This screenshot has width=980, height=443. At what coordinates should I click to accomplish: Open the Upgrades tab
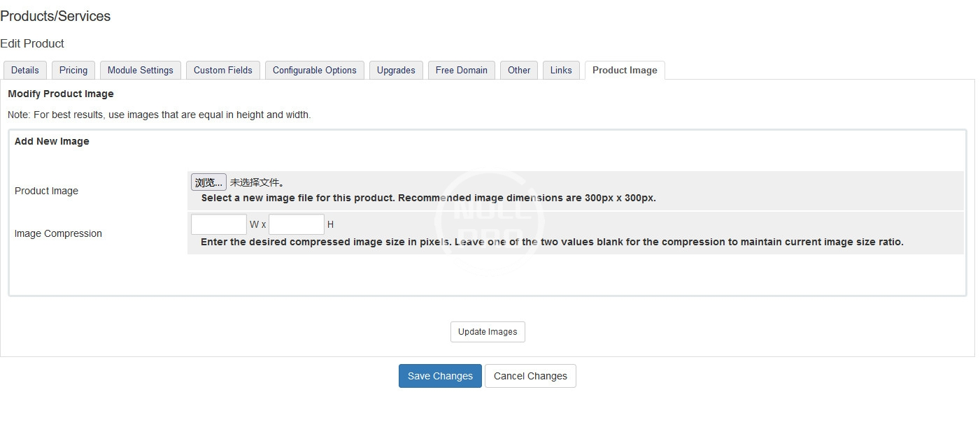396,70
